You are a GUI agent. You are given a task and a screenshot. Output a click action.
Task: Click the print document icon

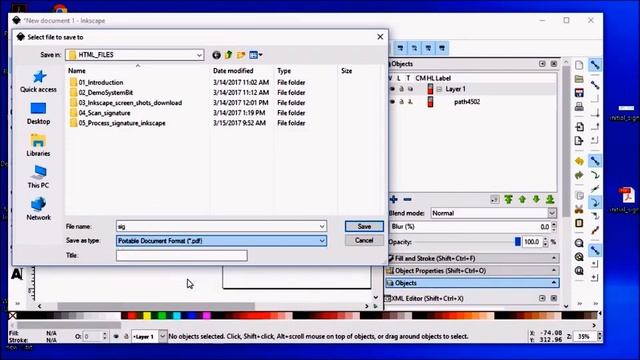pyautogui.click(x=579, y=107)
